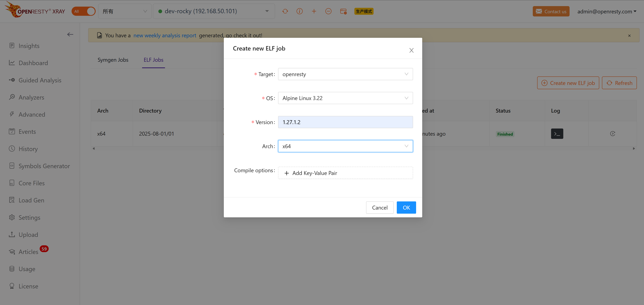The width and height of the screenshot is (644, 305).
Task: Click Add Key-Value Pair button
Action: point(345,173)
